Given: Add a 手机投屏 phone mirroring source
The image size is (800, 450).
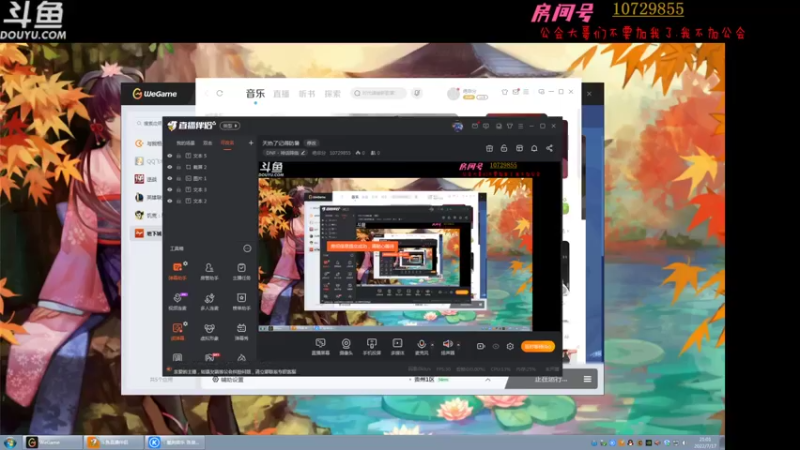Looking at the screenshot, I should (x=371, y=346).
